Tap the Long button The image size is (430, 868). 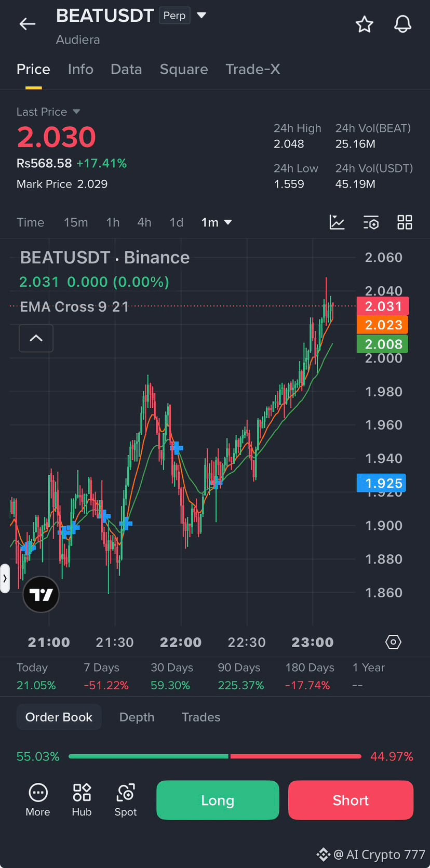pos(218,800)
